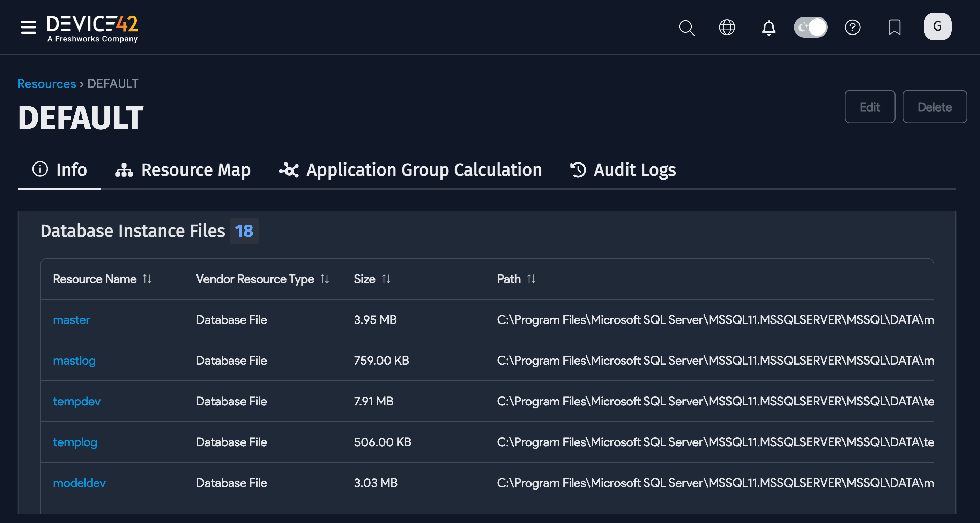The width and height of the screenshot is (980, 523).
Task: Click the history icon beside Audit Logs
Action: [x=578, y=170]
